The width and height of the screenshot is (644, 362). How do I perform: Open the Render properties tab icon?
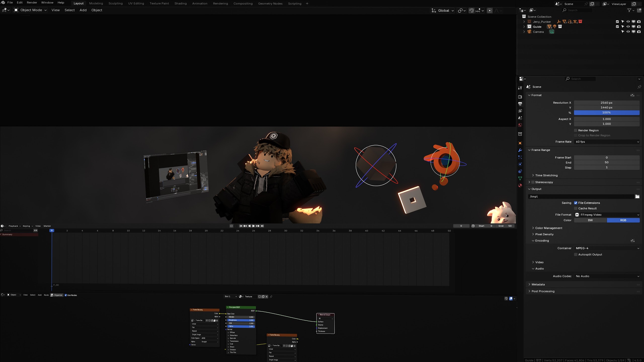(520, 97)
